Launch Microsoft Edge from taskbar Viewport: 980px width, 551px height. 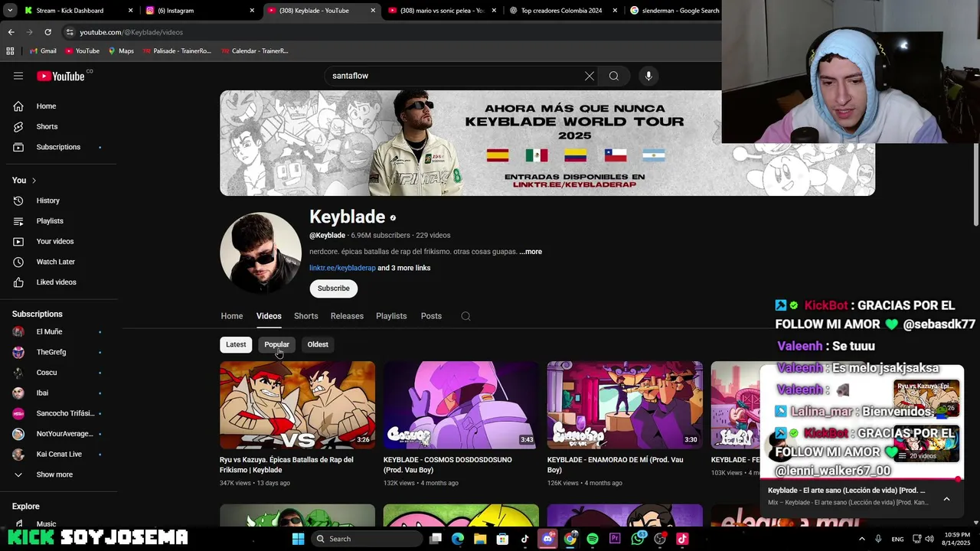tap(458, 539)
